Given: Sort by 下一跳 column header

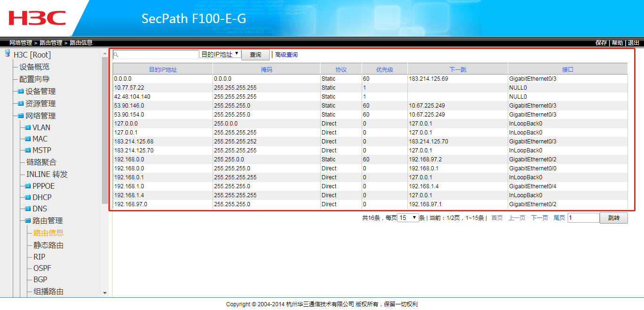Looking at the screenshot, I should click(458, 69).
